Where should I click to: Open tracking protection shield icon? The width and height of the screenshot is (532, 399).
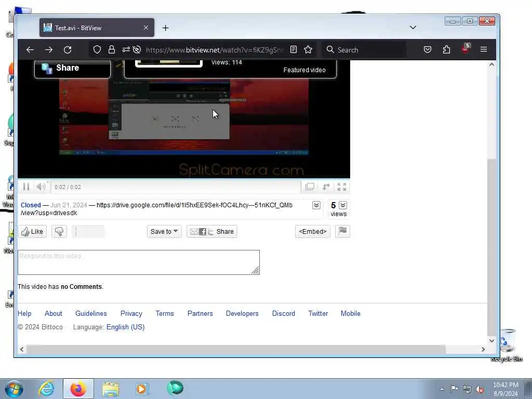point(97,50)
